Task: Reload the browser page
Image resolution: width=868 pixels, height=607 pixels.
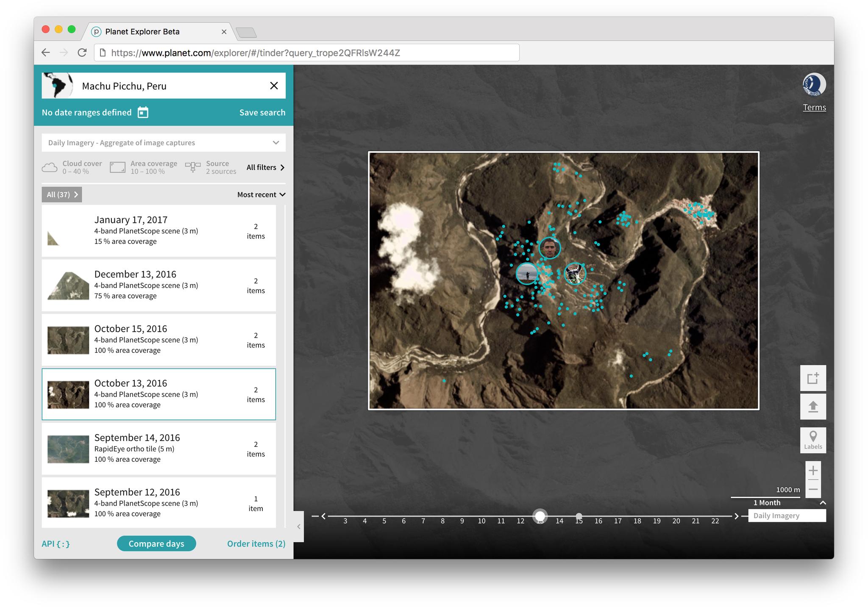Action: pos(82,53)
